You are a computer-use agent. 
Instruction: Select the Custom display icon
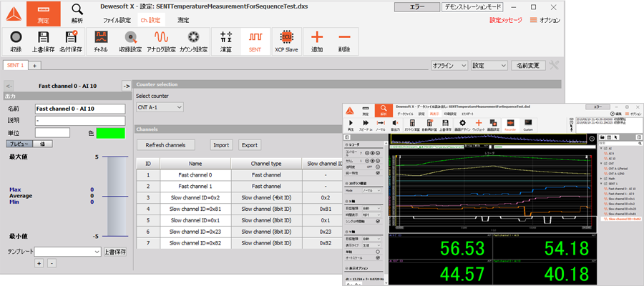pyautogui.click(x=528, y=124)
